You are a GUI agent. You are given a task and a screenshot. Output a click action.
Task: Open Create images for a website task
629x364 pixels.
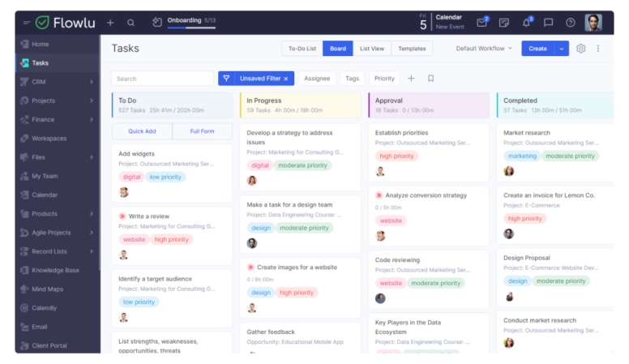[x=301, y=288]
